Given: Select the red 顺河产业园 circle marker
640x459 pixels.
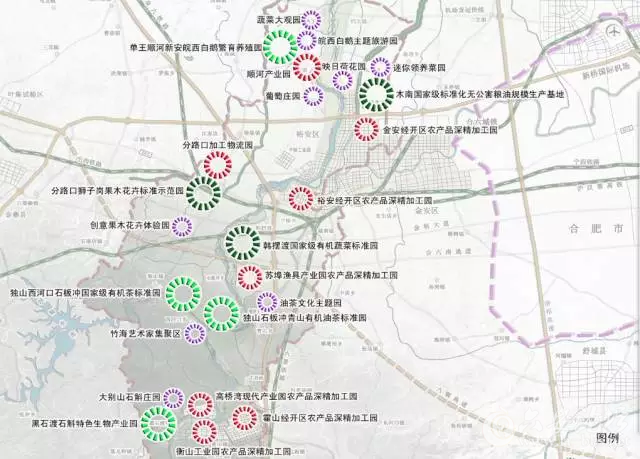Looking at the screenshot, I should point(307,69).
